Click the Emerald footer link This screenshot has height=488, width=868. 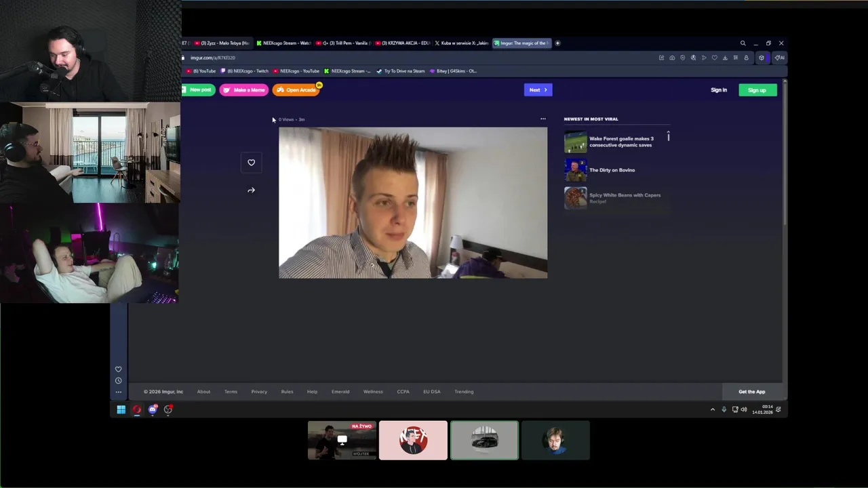pos(340,392)
